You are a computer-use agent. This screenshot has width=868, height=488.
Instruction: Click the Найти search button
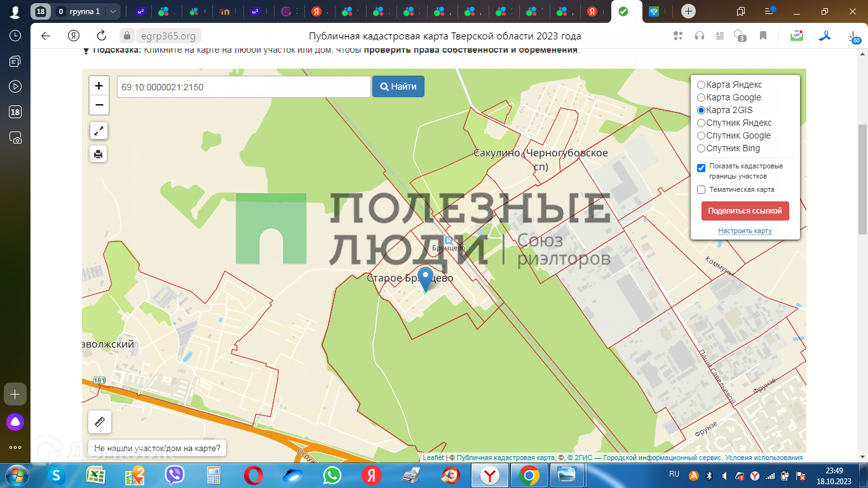398,86
